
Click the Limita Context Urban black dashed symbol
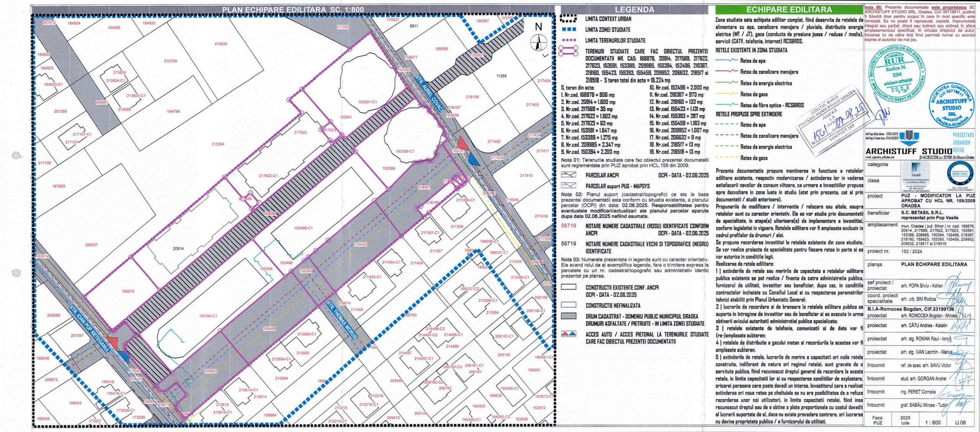click(568, 19)
